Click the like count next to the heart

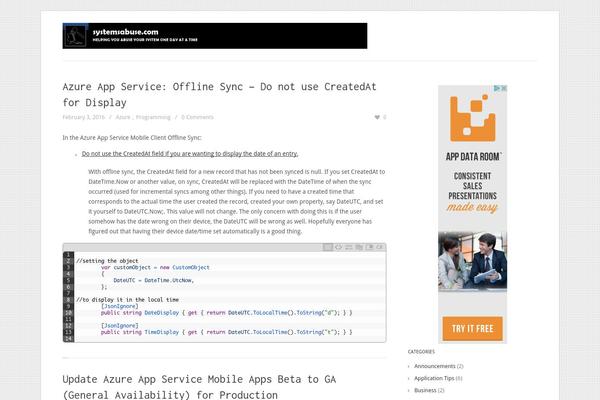[385, 117]
